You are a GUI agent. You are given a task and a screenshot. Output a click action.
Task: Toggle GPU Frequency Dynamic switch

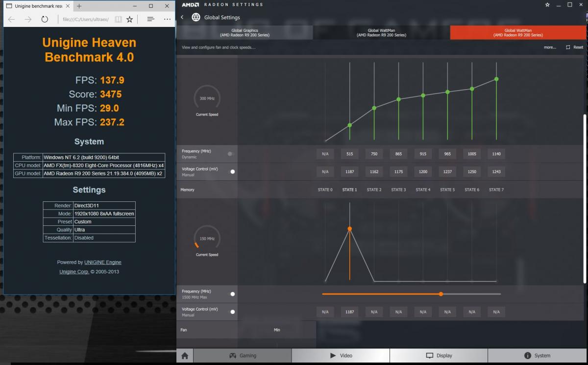pos(230,154)
